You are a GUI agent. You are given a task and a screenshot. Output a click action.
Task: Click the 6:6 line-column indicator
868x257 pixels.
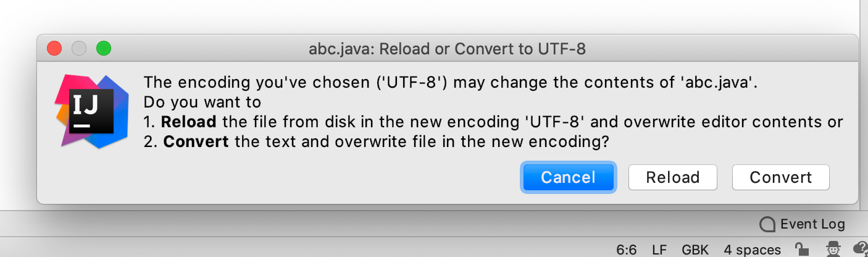click(627, 250)
